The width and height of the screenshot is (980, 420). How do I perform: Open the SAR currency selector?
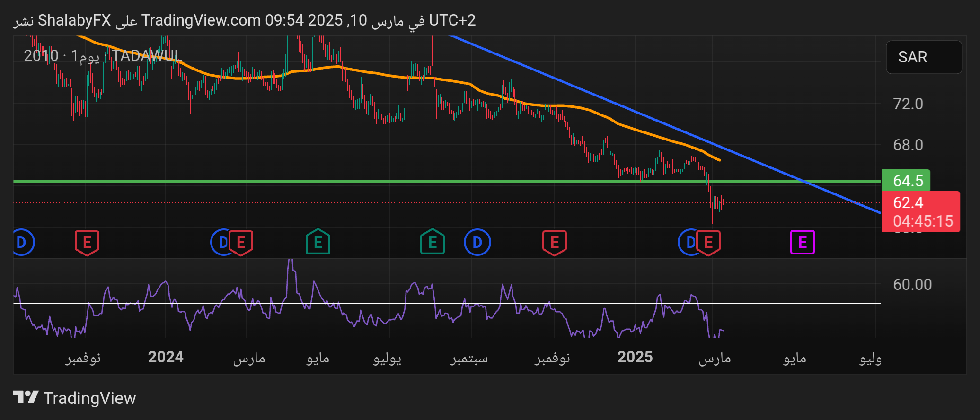click(923, 57)
